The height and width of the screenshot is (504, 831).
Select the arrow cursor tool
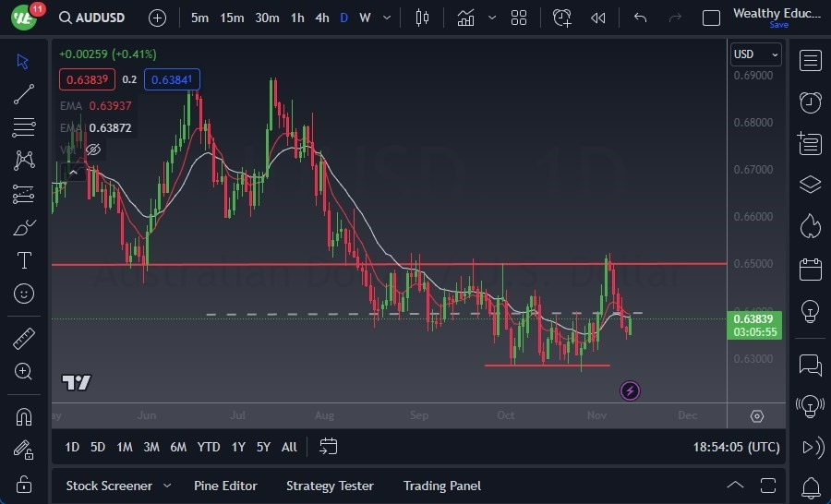tap(23, 62)
